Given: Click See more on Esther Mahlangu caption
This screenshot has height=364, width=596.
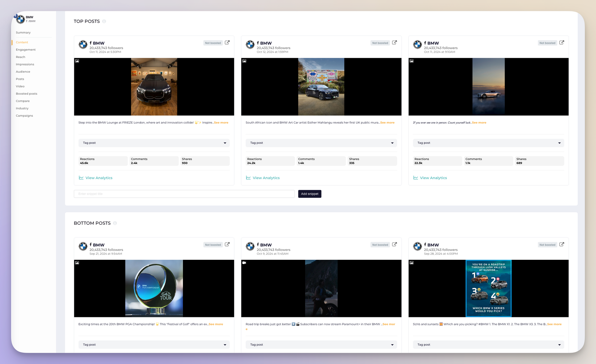Looking at the screenshot, I should pos(387,123).
